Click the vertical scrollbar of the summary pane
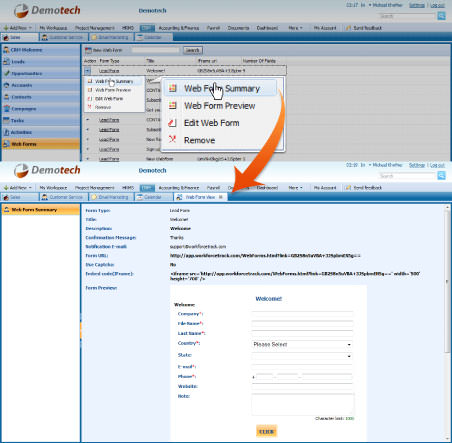Screen dimensions: 452x443 [x=447, y=281]
